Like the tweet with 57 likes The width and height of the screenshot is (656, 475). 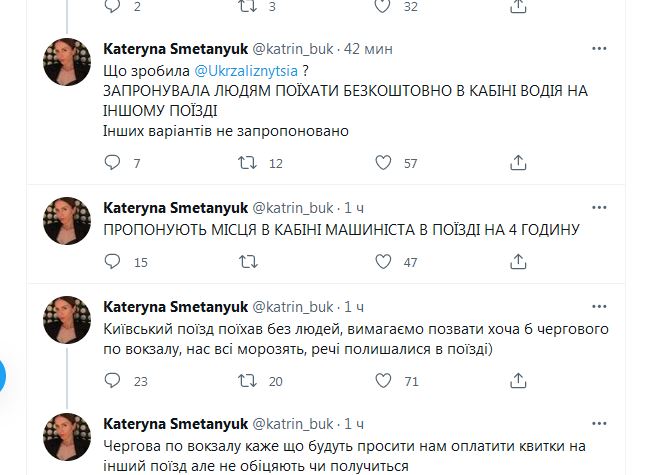(x=382, y=163)
